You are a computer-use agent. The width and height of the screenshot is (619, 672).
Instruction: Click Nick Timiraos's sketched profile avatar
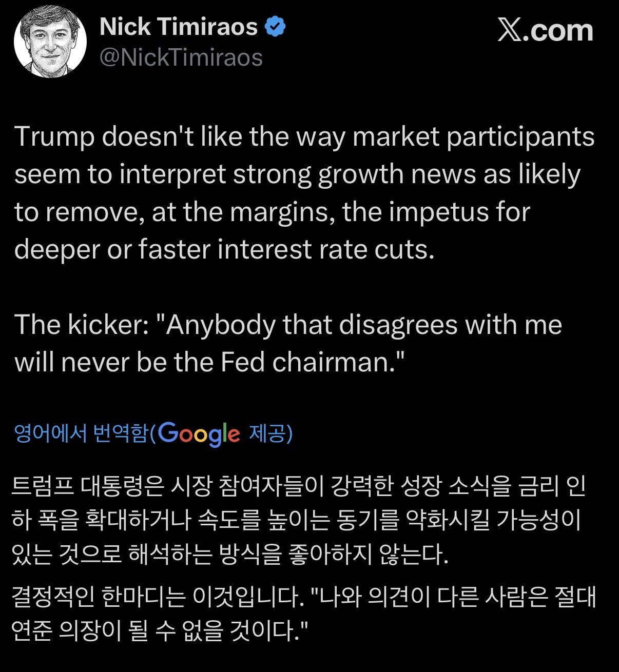coord(50,43)
